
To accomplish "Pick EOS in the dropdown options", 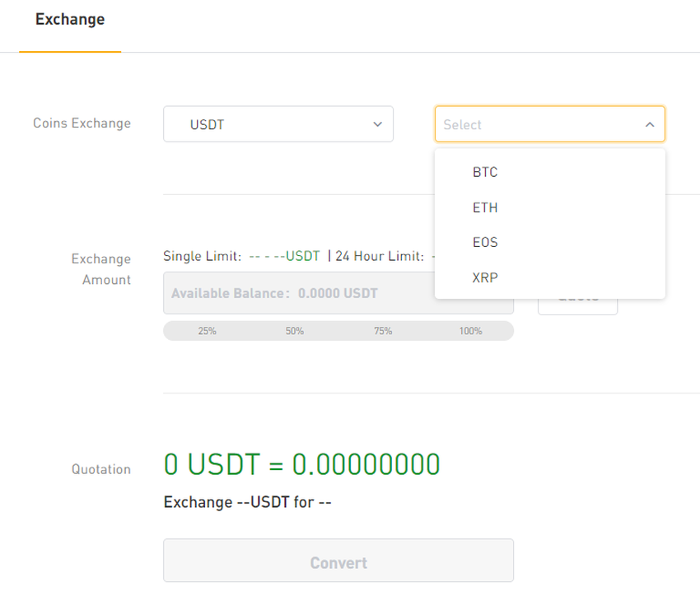I will [485, 243].
